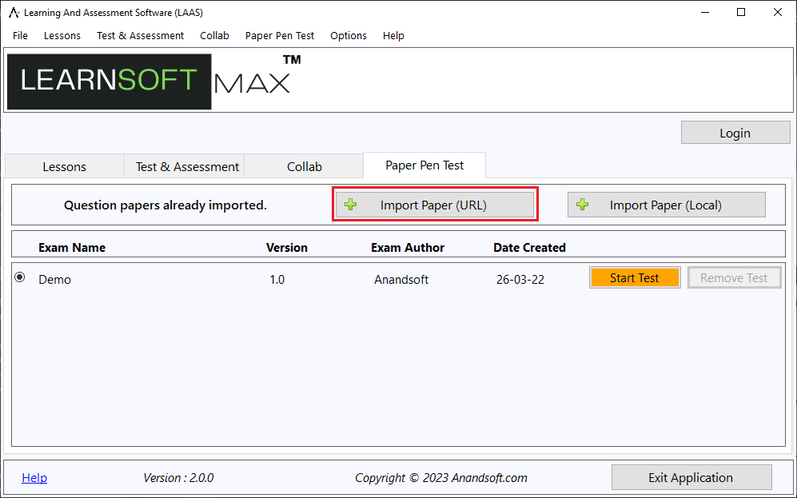This screenshot has width=797, height=498.
Task: Select the Demo exam radio button
Action: [x=20, y=278]
